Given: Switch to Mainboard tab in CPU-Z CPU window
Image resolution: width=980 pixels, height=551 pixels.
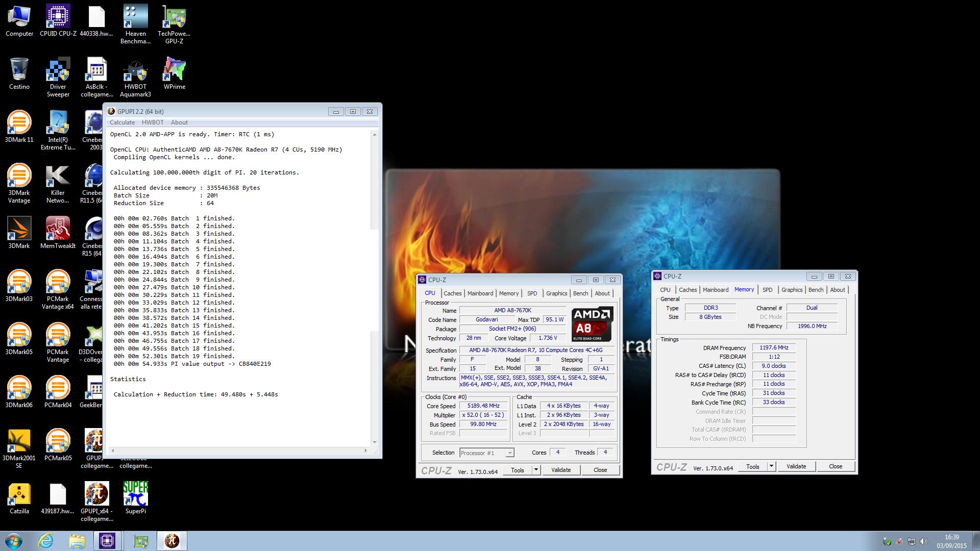Looking at the screenshot, I should point(480,293).
